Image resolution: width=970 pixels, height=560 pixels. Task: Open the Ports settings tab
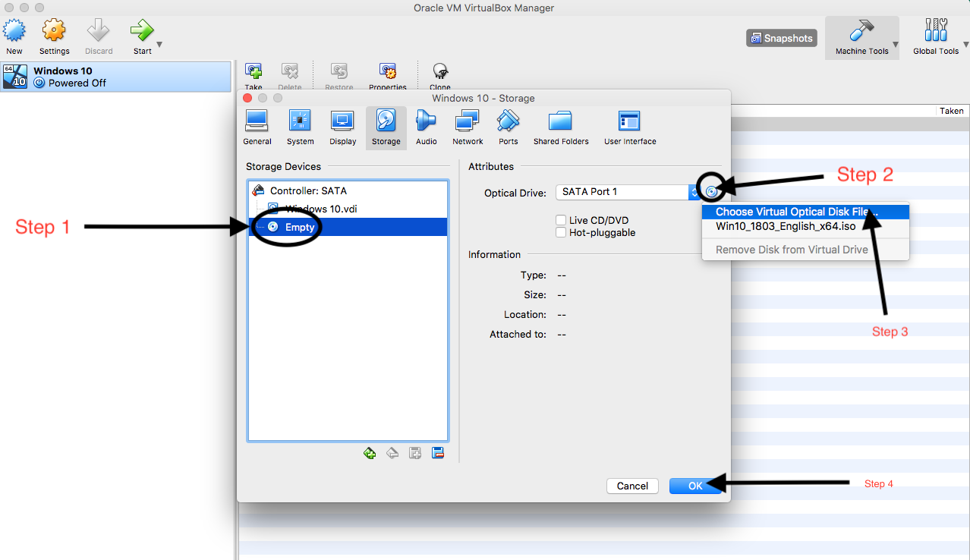coord(509,127)
